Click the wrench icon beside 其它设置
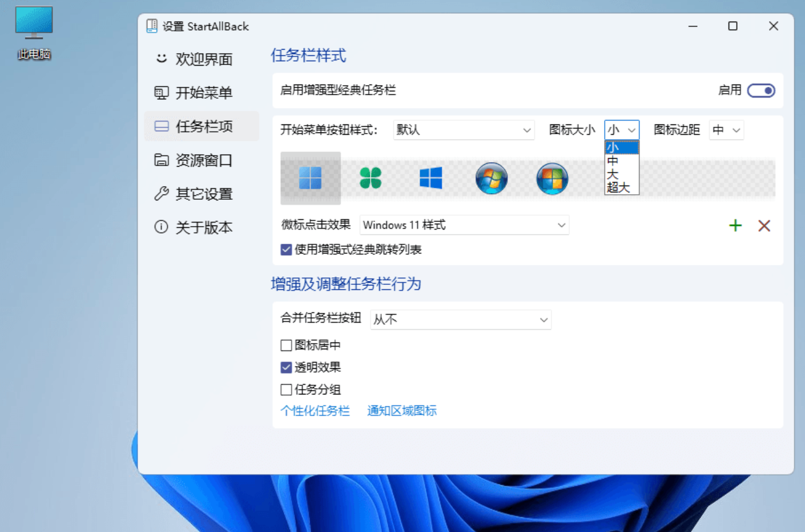 (x=162, y=194)
